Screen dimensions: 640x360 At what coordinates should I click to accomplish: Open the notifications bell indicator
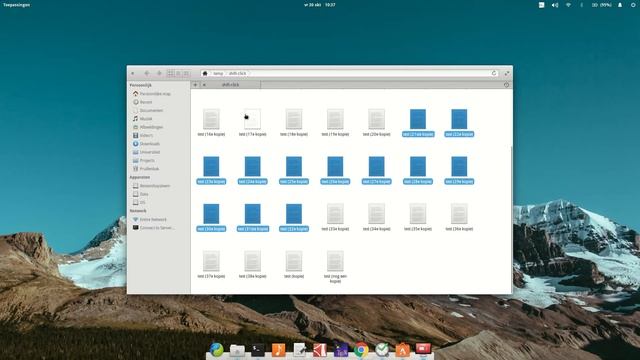tap(620, 5)
